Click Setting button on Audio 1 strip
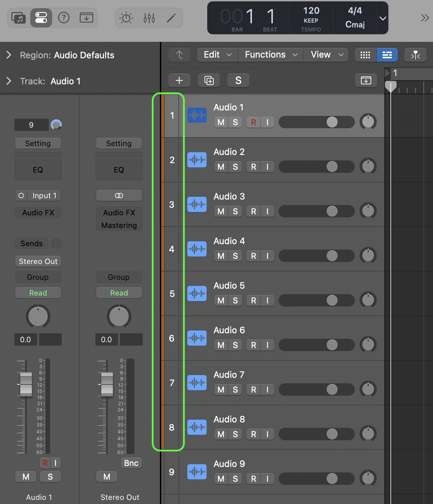The width and height of the screenshot is (433, 504). tap(38, 143)
